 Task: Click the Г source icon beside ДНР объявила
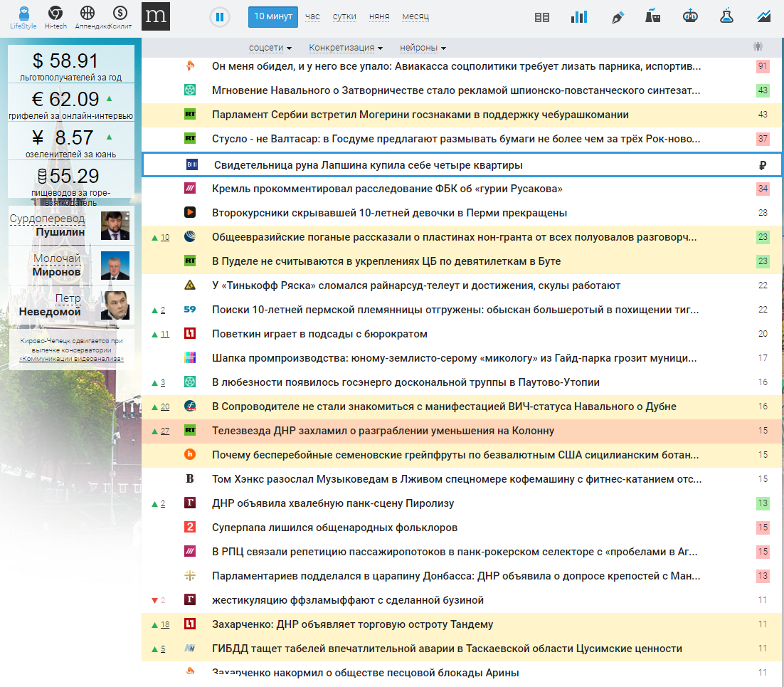(190, 503)
